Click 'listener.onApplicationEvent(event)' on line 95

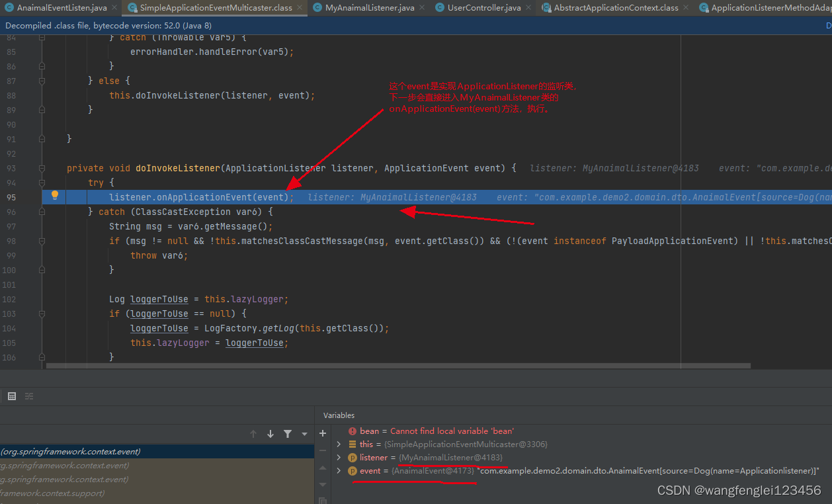[x=198, y=197]
